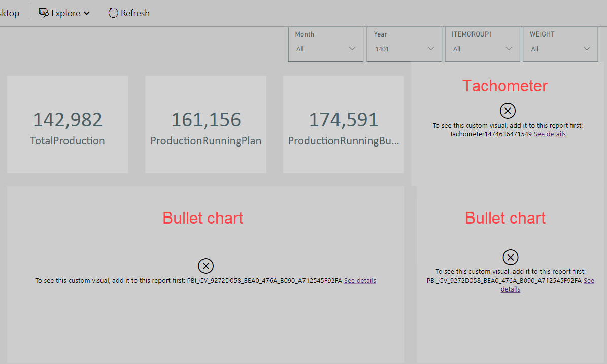The image size is (607, 364).
Task: Open See details link in the wide Bullet chart
Action: coord(360,281)
